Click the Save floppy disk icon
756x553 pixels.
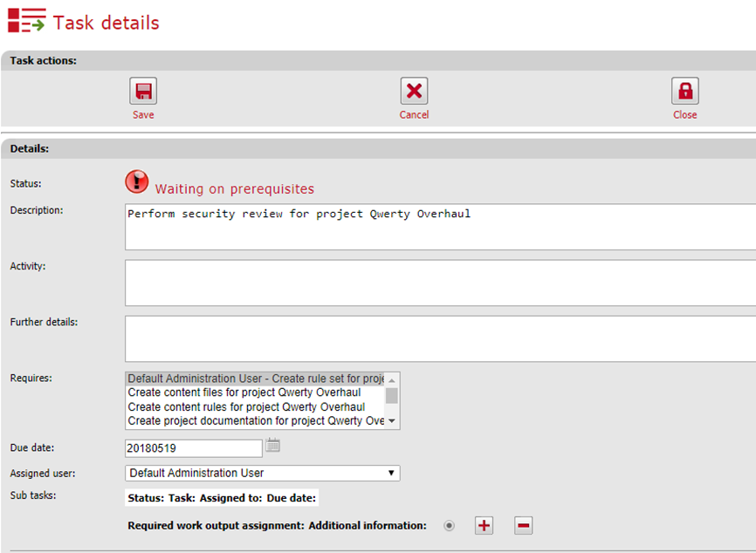point(143,92)
